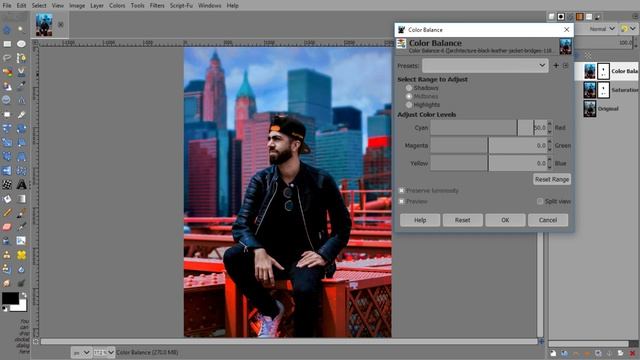Click the foreground black color swatch
The width and height of the screenshot is (640, 360).
(x=10, y=298)
